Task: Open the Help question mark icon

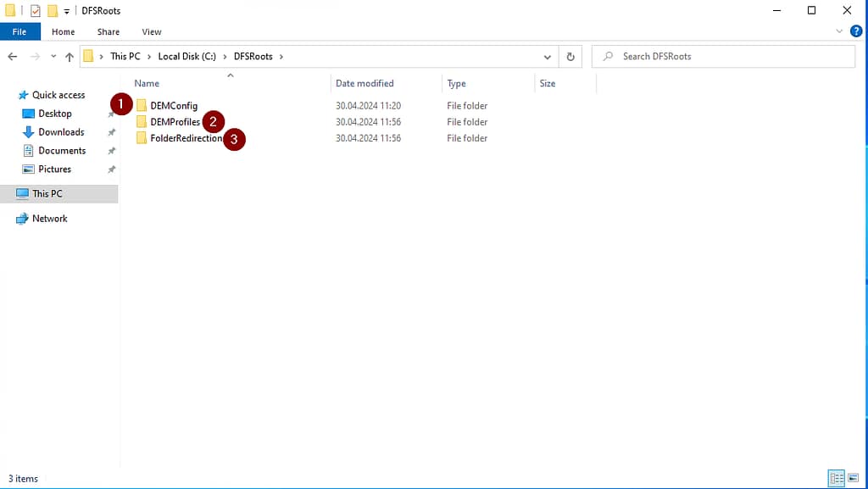Action: (856, 31)
